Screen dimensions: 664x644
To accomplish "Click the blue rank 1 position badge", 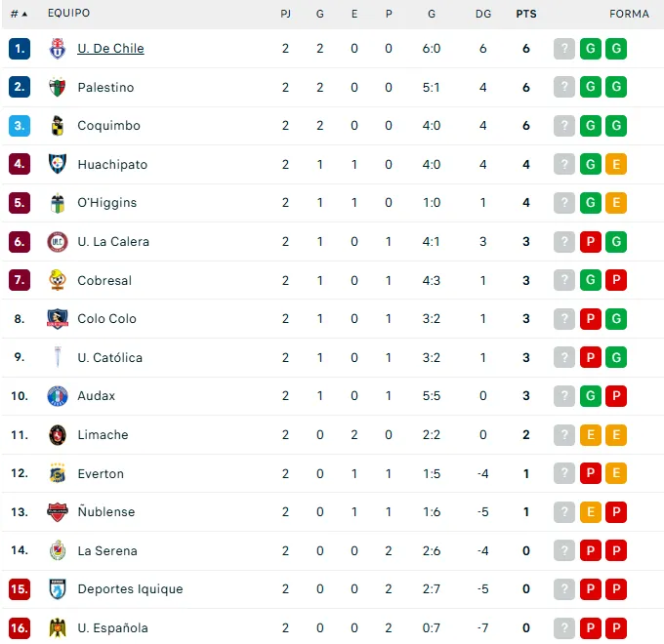I will [21, 49].
